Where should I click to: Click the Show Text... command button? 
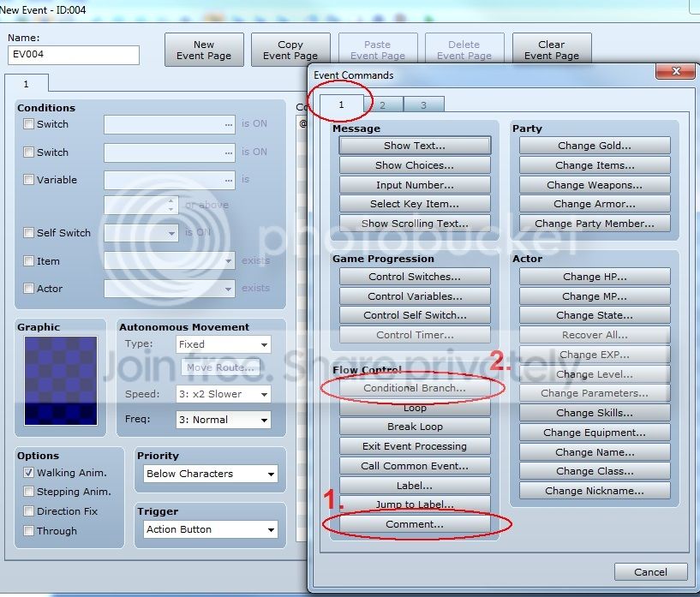pos(415,146)
